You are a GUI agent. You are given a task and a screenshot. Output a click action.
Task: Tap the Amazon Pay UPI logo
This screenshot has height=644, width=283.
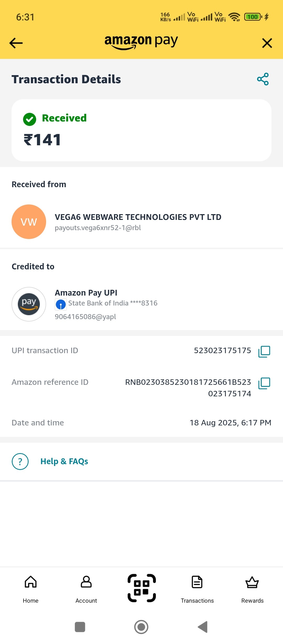point(29,304)
